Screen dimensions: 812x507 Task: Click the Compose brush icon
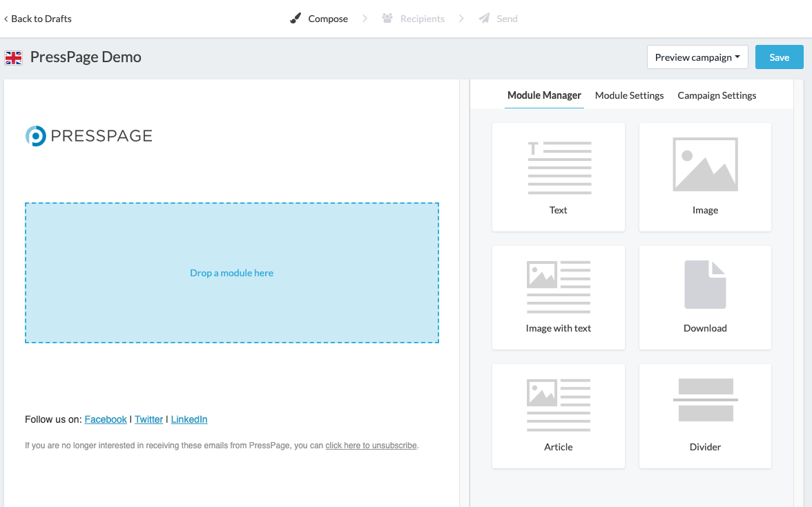click(x=296, y=18)
